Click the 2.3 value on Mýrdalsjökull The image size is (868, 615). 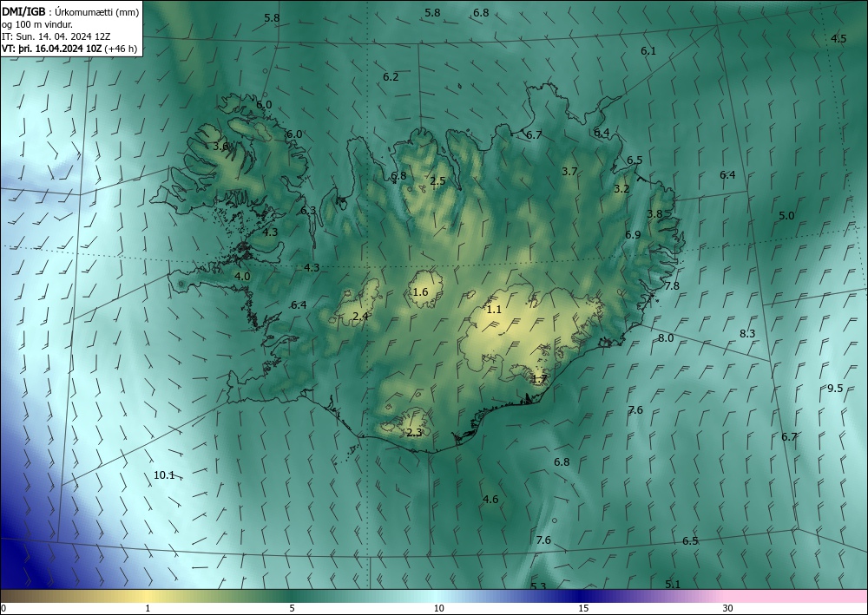pos(414,433)
